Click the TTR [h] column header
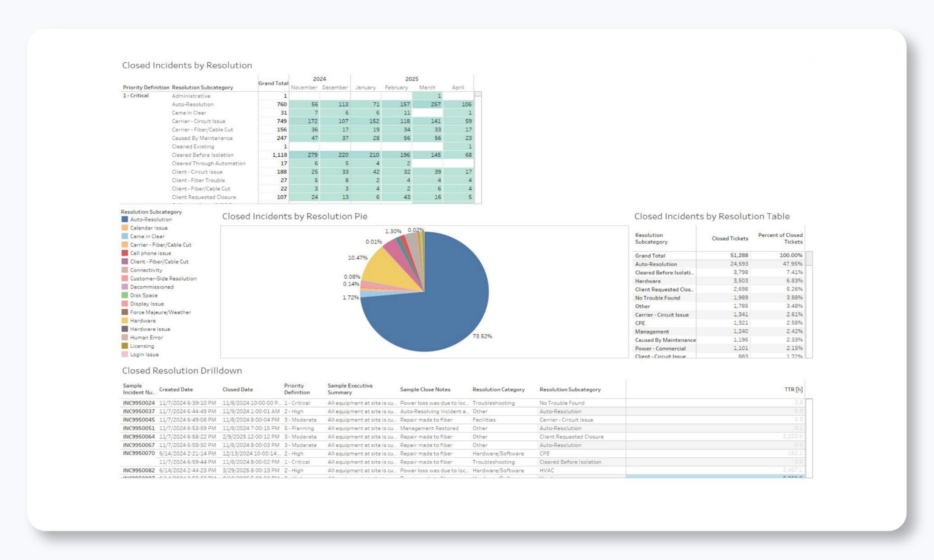This screenshot has width=934, height=560. coord(793,390)
